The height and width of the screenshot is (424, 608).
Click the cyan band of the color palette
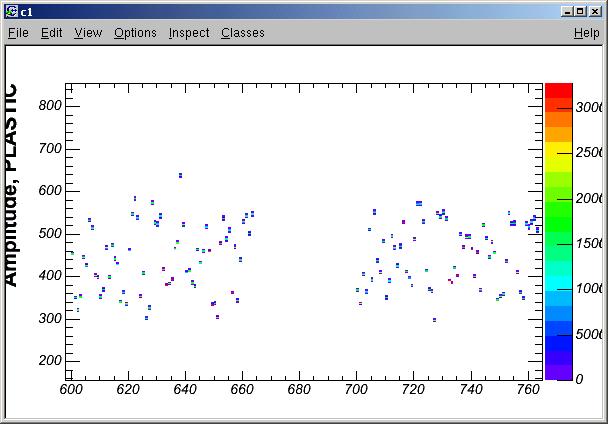tap(559, 283)
